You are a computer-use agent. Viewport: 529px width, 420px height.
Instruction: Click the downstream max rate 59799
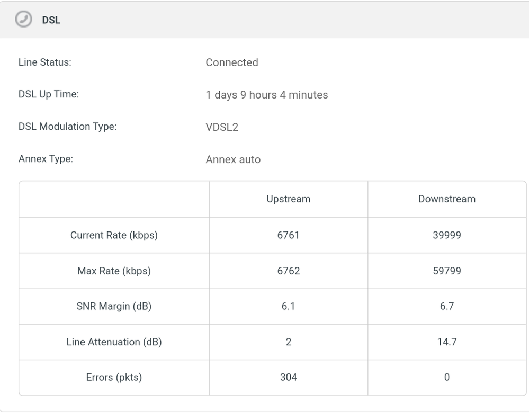coord(447,271)
